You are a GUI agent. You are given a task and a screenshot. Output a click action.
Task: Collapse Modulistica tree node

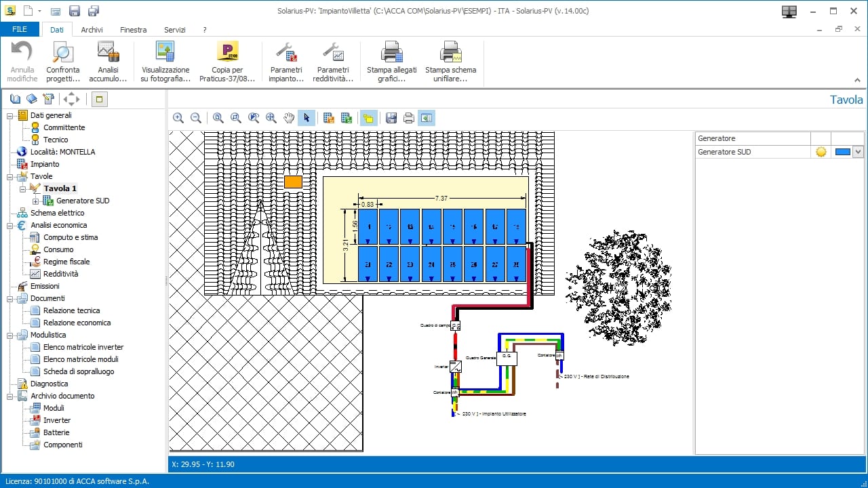coord(11,335)
